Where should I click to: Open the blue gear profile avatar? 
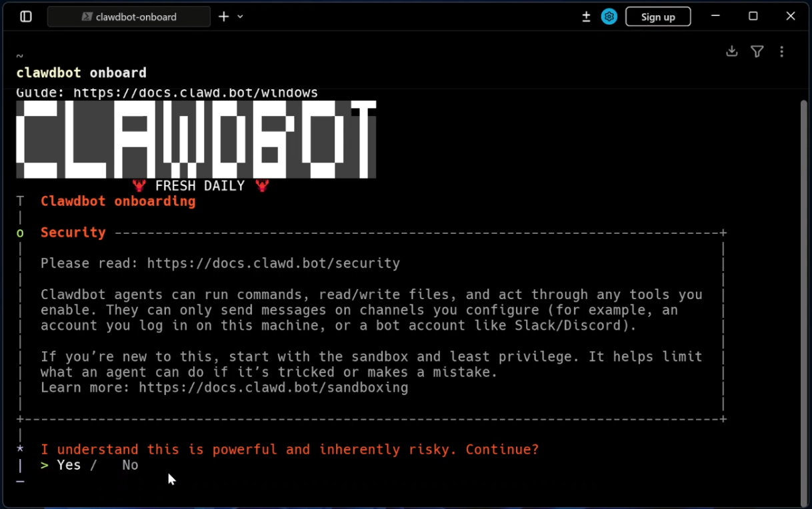(609, 17)
